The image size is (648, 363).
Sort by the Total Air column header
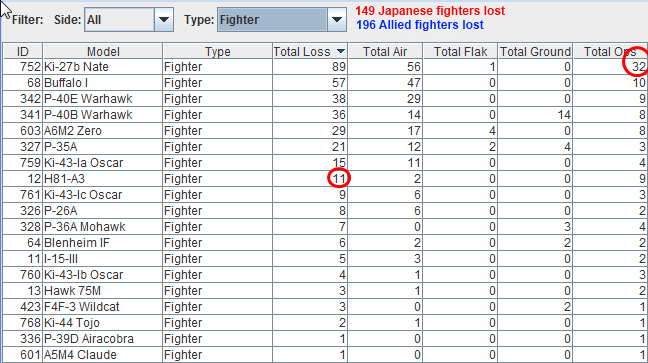click(x=385, y=51)
